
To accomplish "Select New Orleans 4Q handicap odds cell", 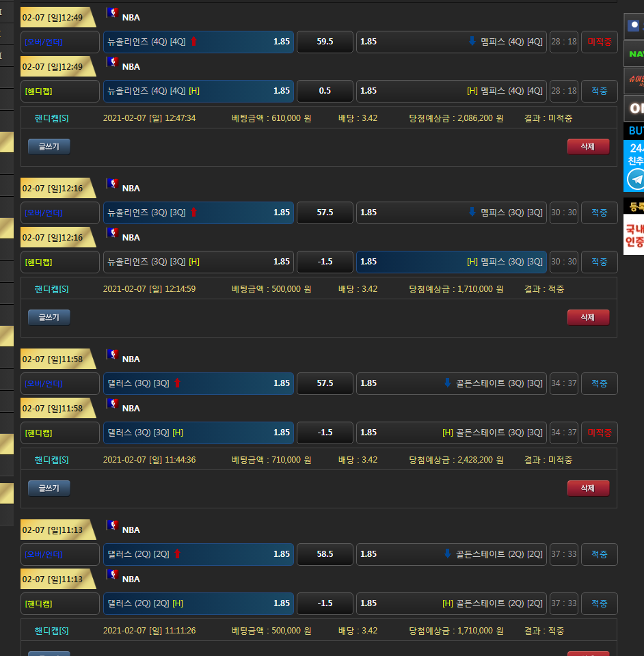I will 198,91.
